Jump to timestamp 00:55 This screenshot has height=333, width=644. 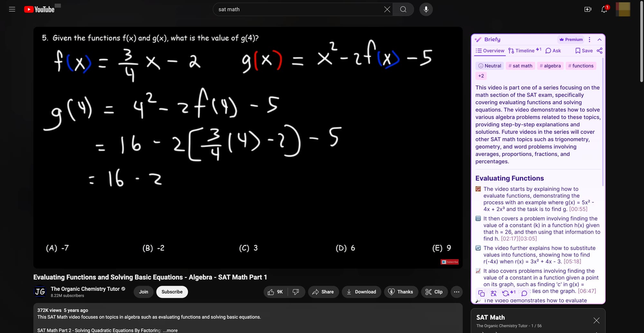[578, 209]
